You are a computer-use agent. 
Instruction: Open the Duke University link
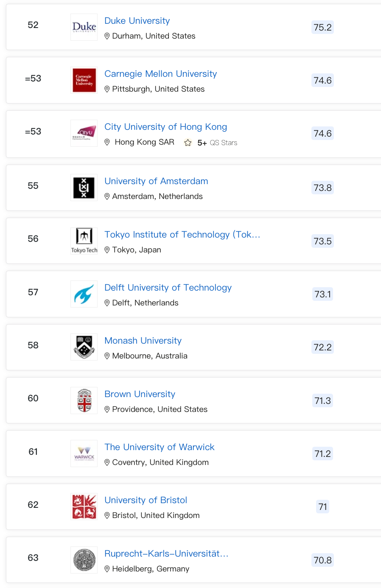[137, 21]
